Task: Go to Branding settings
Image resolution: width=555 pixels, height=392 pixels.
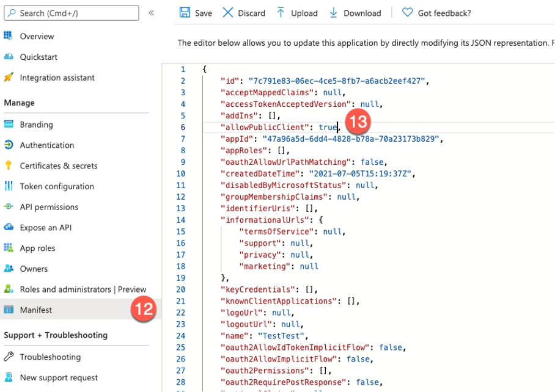Action: 36,125
